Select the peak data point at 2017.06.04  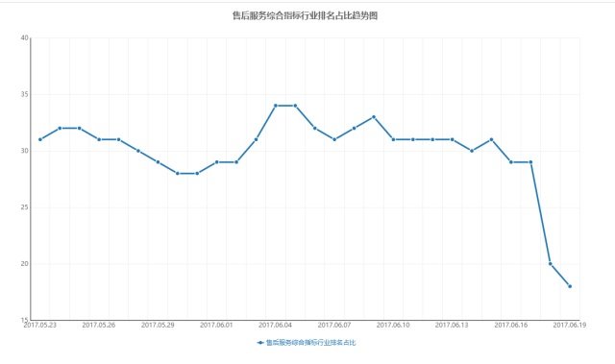click(x=276, y=106)
